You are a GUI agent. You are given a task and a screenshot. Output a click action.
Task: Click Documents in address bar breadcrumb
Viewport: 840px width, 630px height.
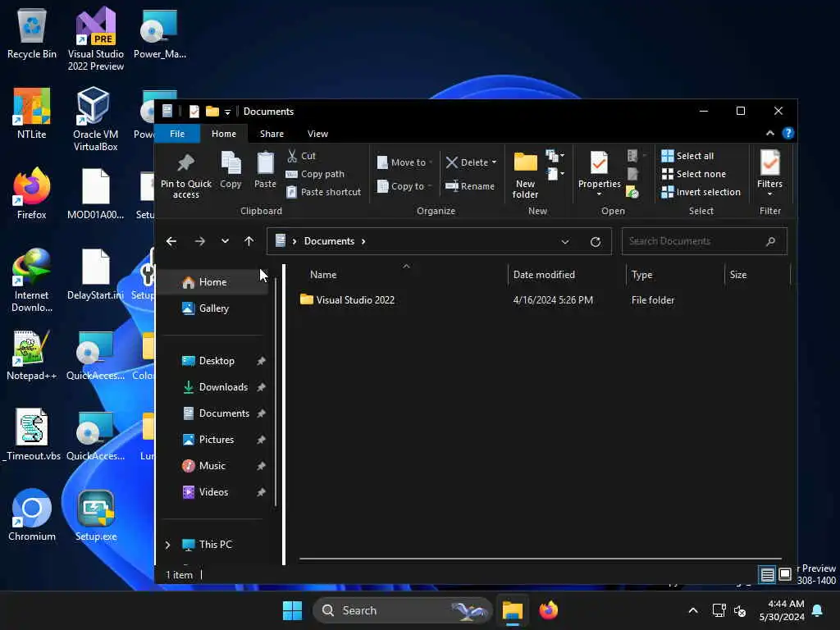[329, 242]
